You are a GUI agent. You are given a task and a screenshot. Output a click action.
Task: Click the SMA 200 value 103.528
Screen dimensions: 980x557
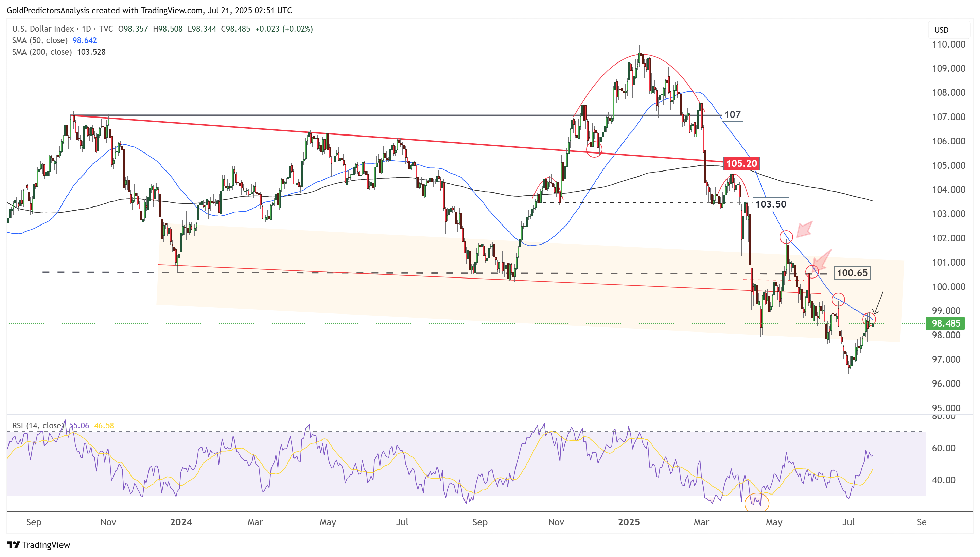(x=91, y=52)
